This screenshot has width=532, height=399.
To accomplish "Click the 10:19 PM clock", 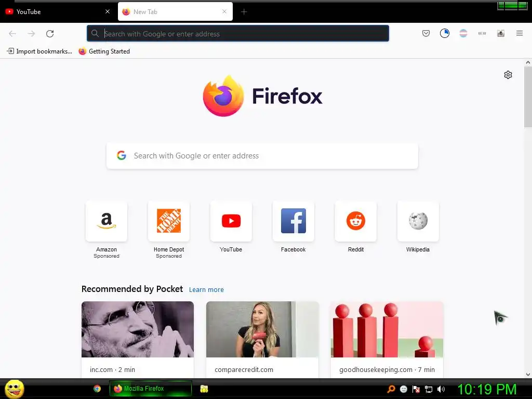I will [x=487, y=389].
